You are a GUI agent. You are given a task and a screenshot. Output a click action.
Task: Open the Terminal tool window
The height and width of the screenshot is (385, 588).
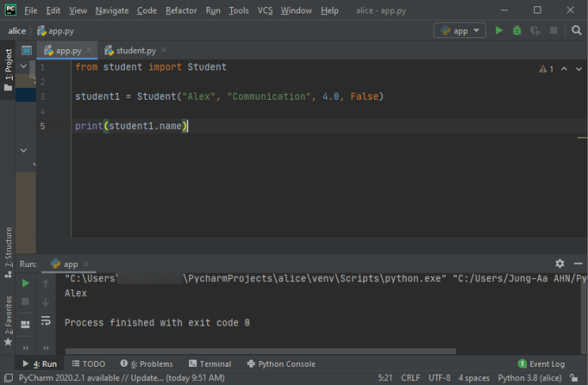coord(210,364)
